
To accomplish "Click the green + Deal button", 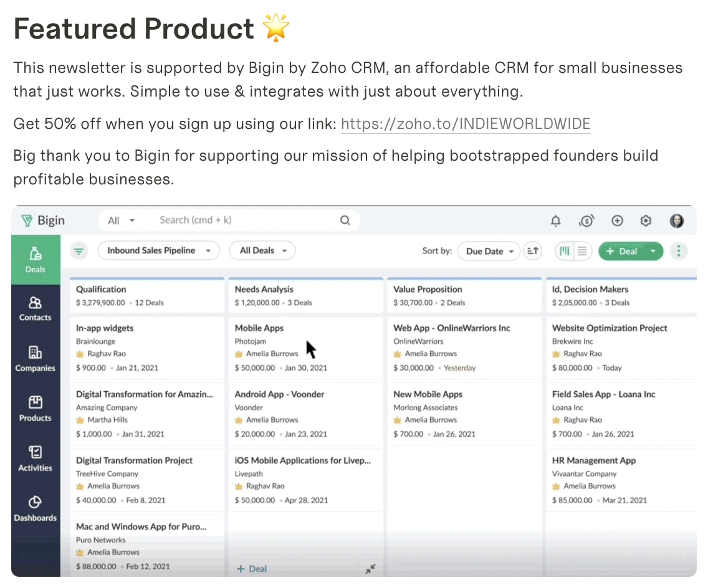I will (621, 251).
